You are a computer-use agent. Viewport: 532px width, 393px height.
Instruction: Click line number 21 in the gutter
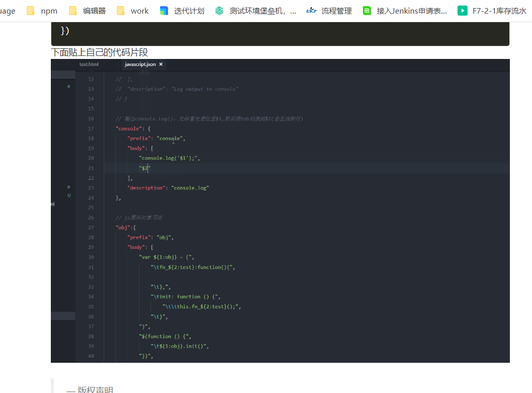[x=91, y=168]
